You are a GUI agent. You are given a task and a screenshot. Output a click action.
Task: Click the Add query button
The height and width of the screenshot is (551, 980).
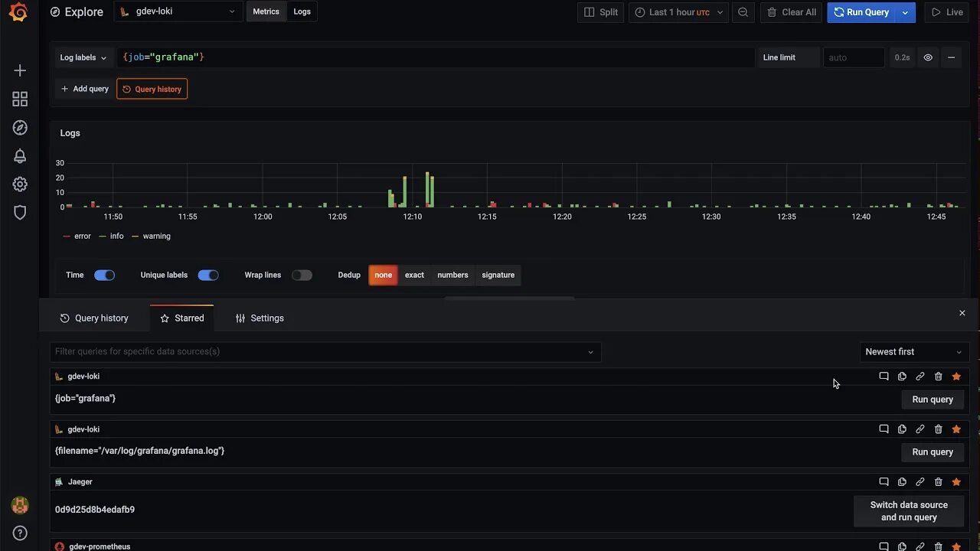84,89
